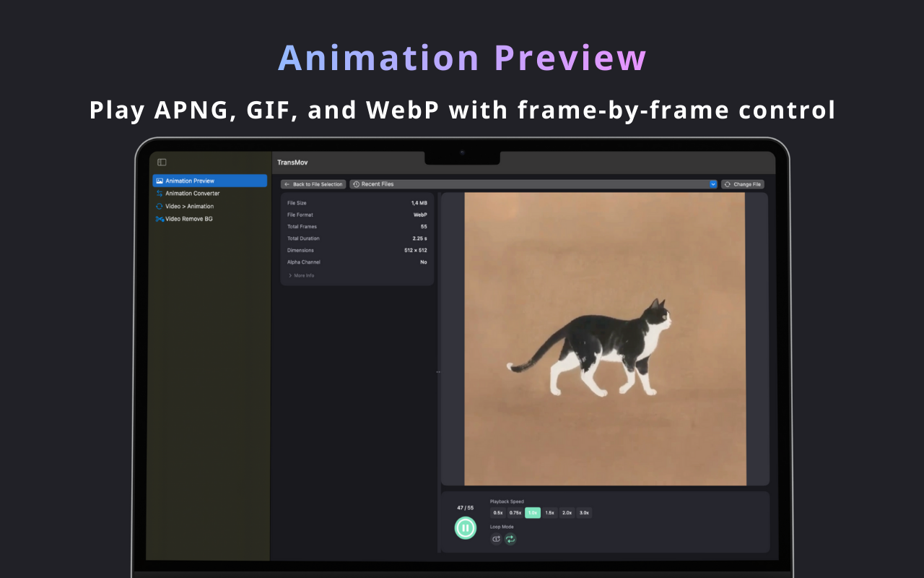
Task: Click the Animation Converter arrows icon
Action: [160, 193]
